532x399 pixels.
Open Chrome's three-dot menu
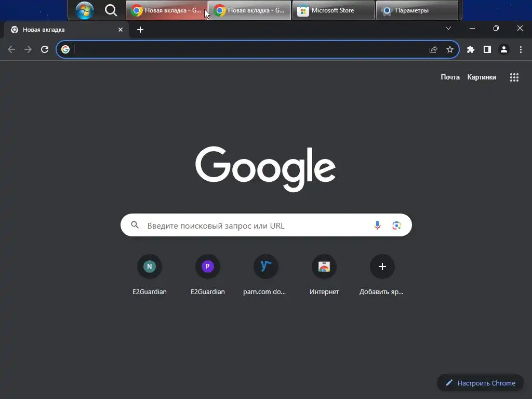pyautogui.click(x=521, y=49)
